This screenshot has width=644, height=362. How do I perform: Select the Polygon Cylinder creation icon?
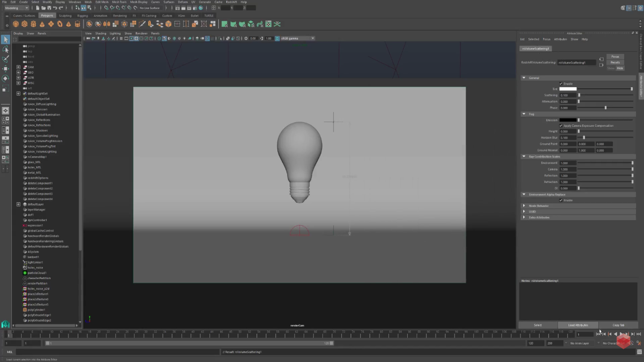click(x=33, y=24)
